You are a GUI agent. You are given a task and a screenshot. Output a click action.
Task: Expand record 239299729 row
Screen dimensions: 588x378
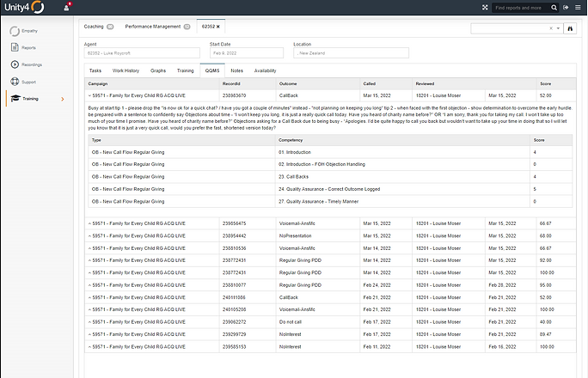click(89, 334)
